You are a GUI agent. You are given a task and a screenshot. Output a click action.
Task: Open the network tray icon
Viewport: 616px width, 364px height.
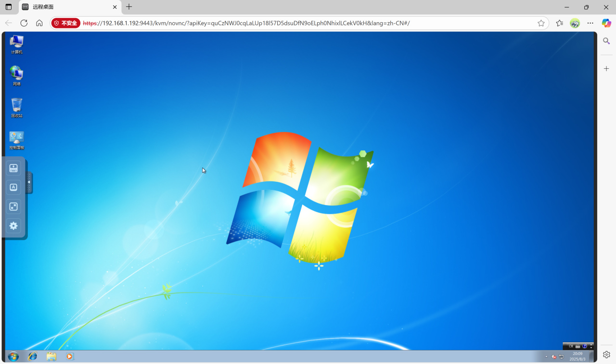pyautogui.click(x=561, y=357)
